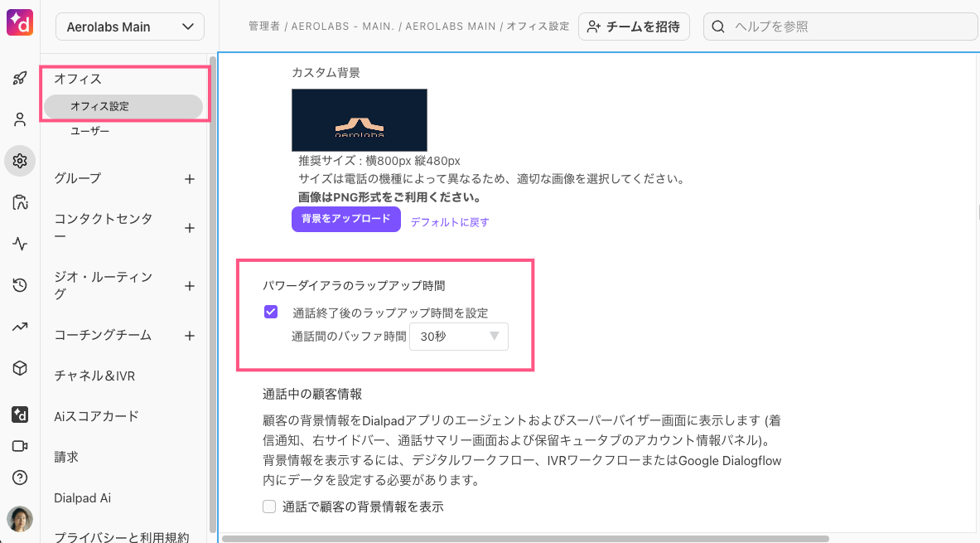This screenshot has height=543, width=980.
Task: Expand ジオ・ルーティング with the plus button
Action: tap(190, 286)
